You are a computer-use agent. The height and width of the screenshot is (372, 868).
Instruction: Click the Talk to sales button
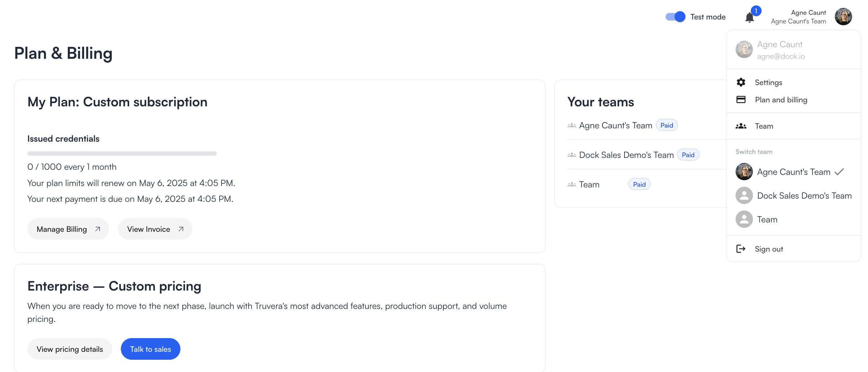150,349
